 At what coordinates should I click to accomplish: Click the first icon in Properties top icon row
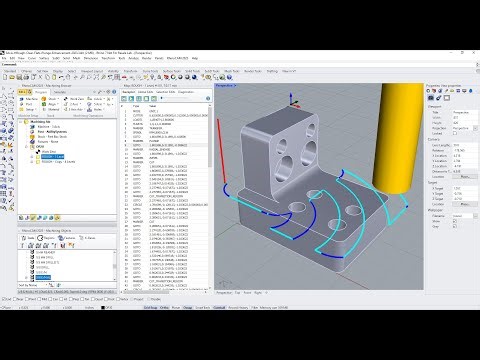(429, 91)
